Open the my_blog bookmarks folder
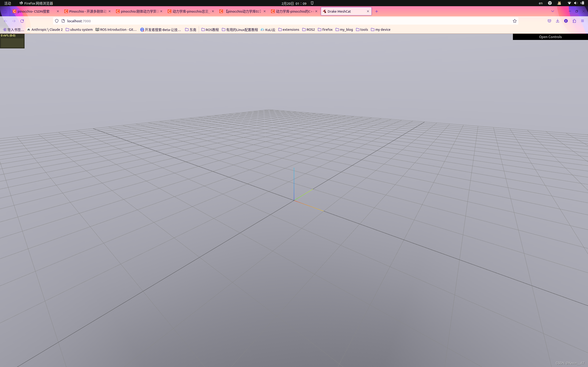Screen dimensions: 588x367 click(344, 30)
